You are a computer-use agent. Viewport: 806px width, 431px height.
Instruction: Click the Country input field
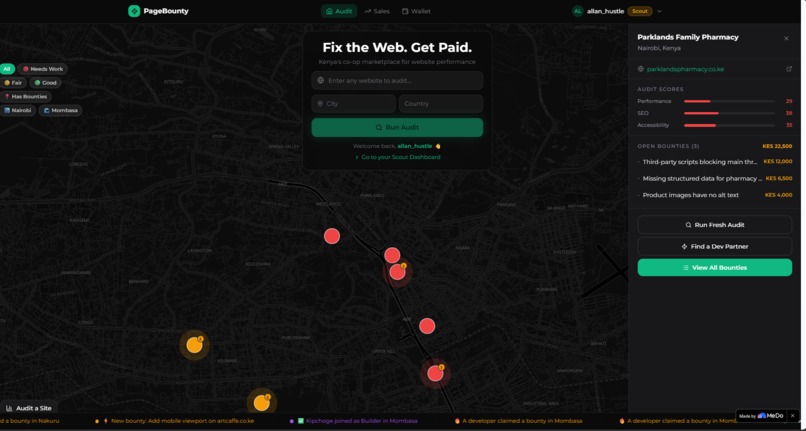[x=441, y=103]
